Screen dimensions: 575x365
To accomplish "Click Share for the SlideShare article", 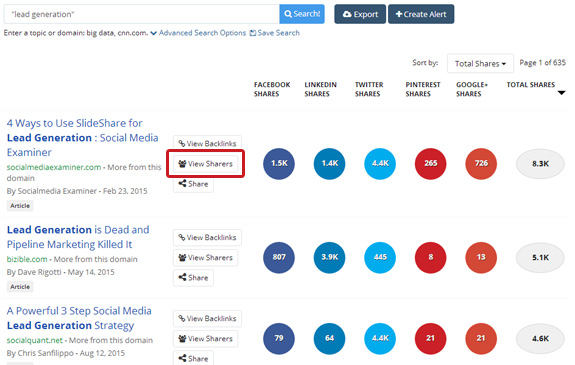I will (193, 184).
